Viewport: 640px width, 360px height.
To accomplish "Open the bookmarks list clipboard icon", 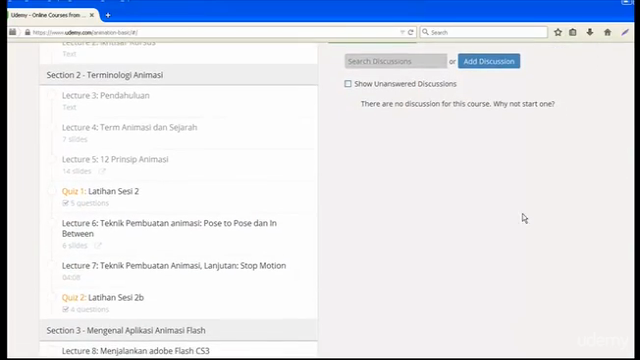I will tap(573, 32).
